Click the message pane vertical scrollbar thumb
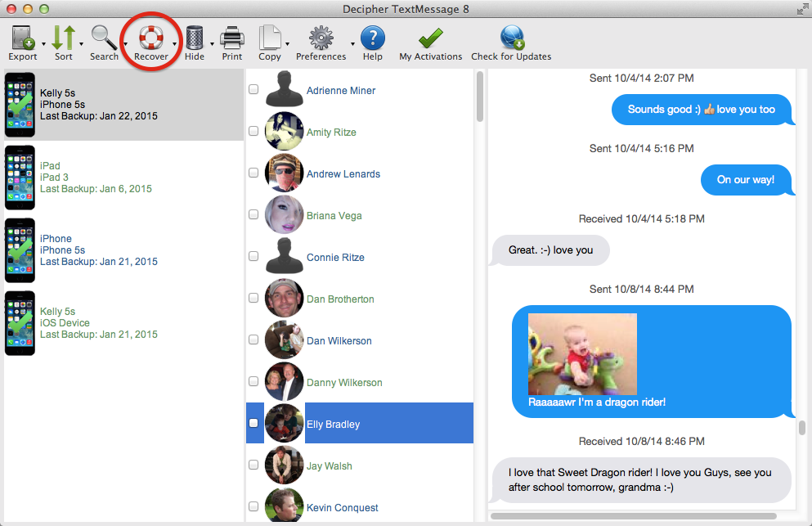This screenshot has height=526, width=812. click(801, 428)
